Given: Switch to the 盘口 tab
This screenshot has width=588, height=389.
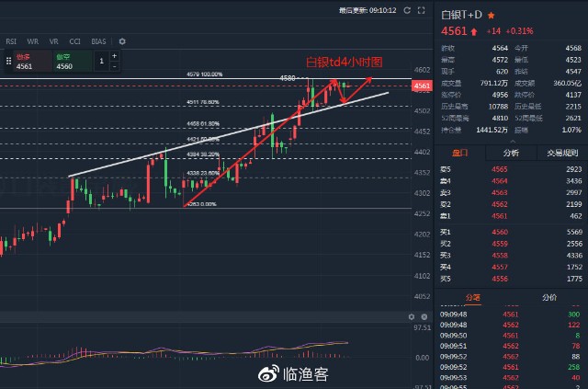Looking at the screenshot, I should 459,153.
